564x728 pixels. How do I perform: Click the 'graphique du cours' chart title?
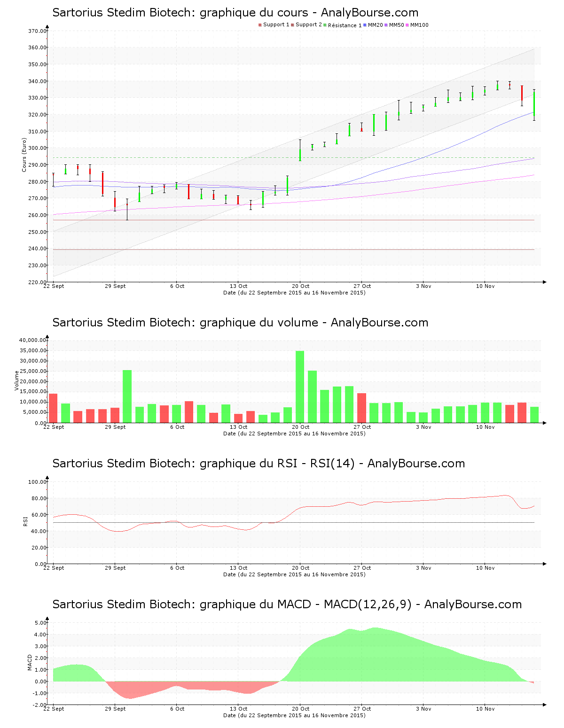coord(235,13)
